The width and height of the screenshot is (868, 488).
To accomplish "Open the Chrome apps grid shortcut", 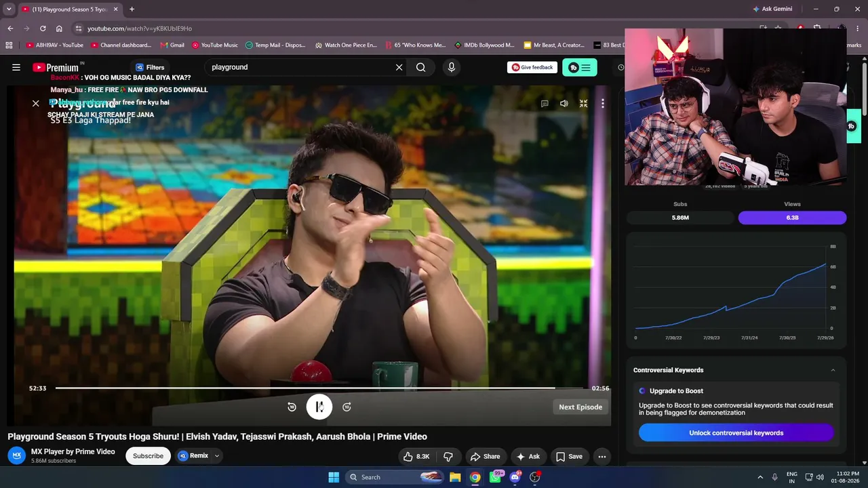I will (x=9, y=45).
